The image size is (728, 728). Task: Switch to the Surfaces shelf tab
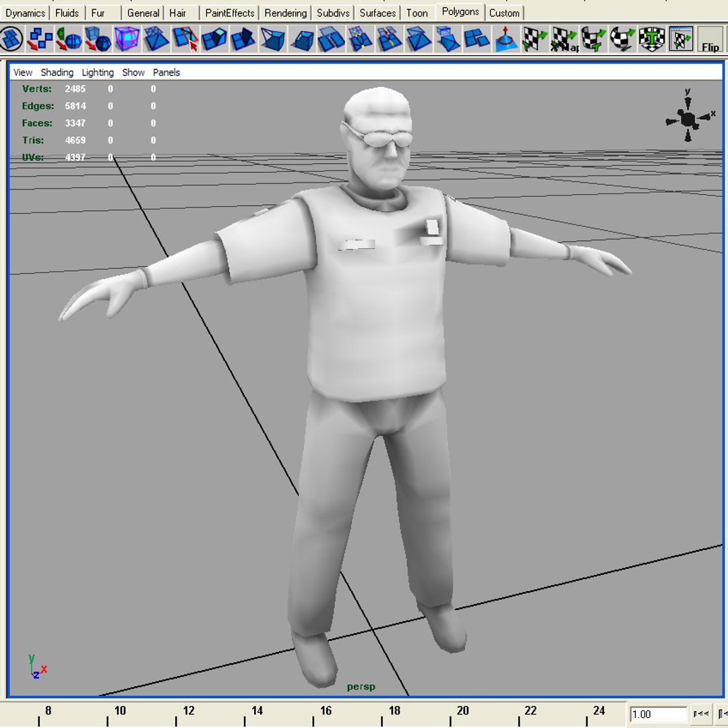pyautogui.click(x=377, y=13)
